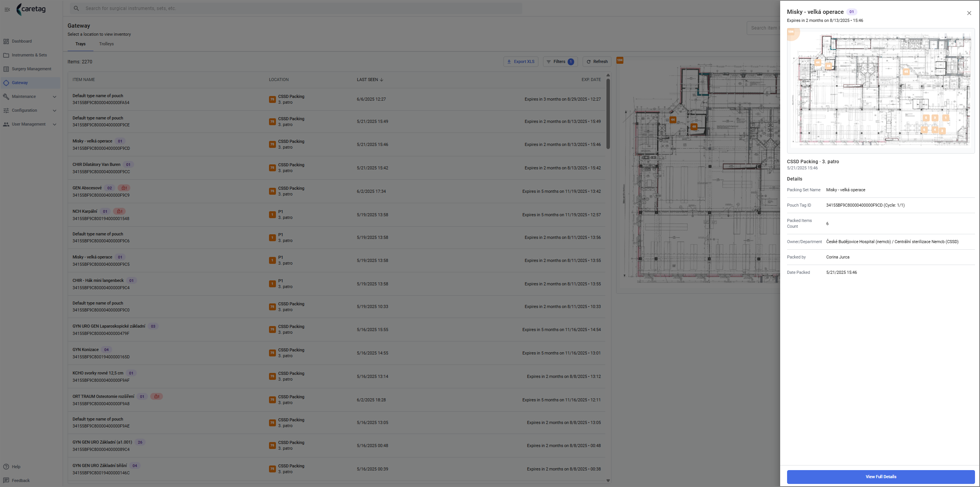Screen dimensions: 980x487
Task: Select Gateway in the sidebar
Action: pos(31,83)
